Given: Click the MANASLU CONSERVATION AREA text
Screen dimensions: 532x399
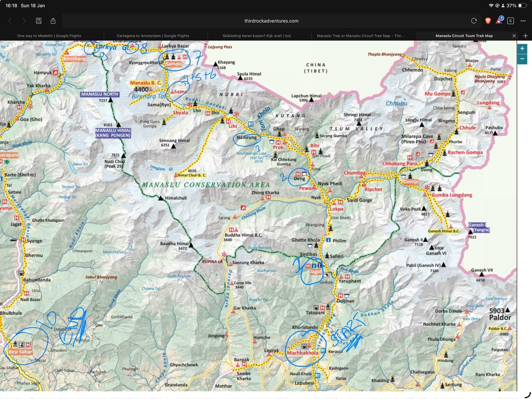Looking at the screenshot, I should 206,185.
